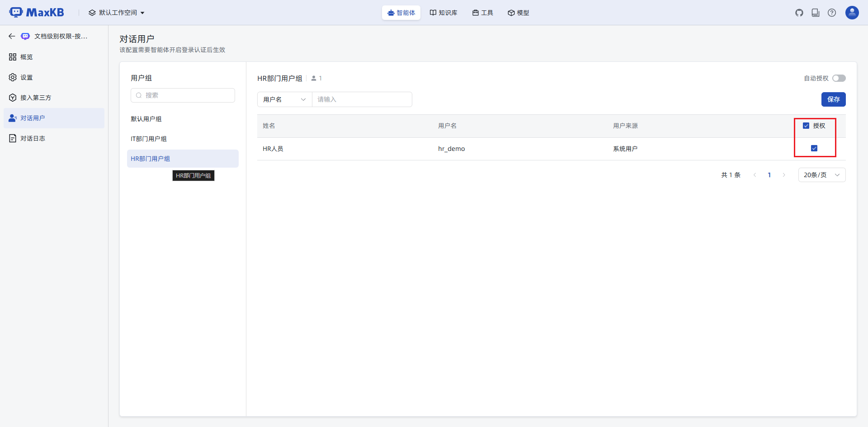This screenshot has height=427, width=868.
Task: Toggle the 授权 select-all header checkbox
Action: [806, 126]
